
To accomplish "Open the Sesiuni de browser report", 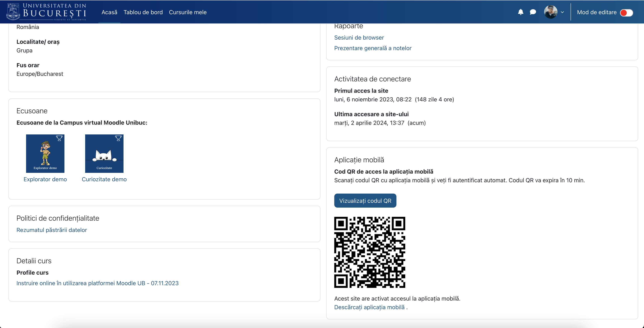I will tap(359, 38).
